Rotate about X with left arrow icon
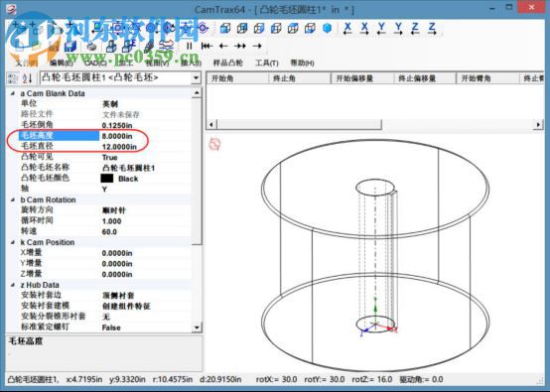This screenshot has height=392, width=550. pyautogui.click(x=347, y=29)
